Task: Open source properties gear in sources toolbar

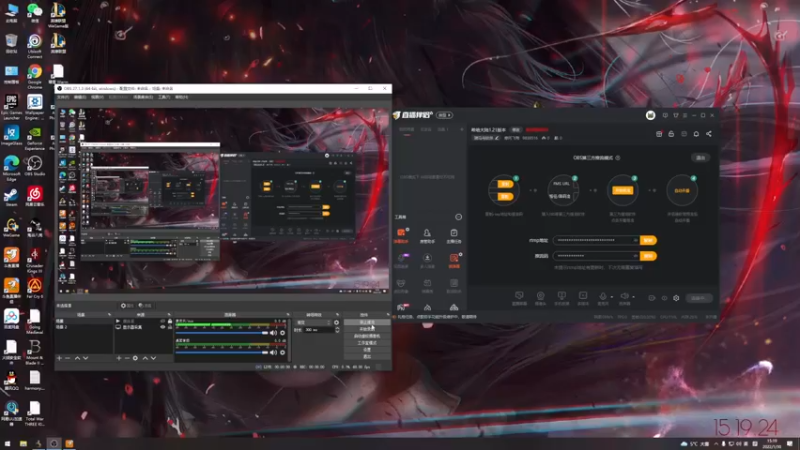Action: [135, 358]
